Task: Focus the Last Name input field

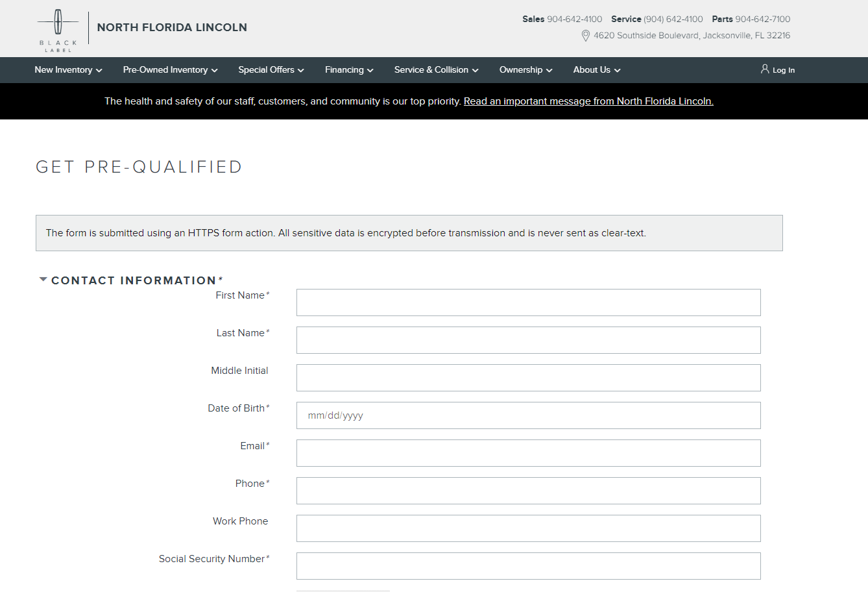Action: point(528,340)
